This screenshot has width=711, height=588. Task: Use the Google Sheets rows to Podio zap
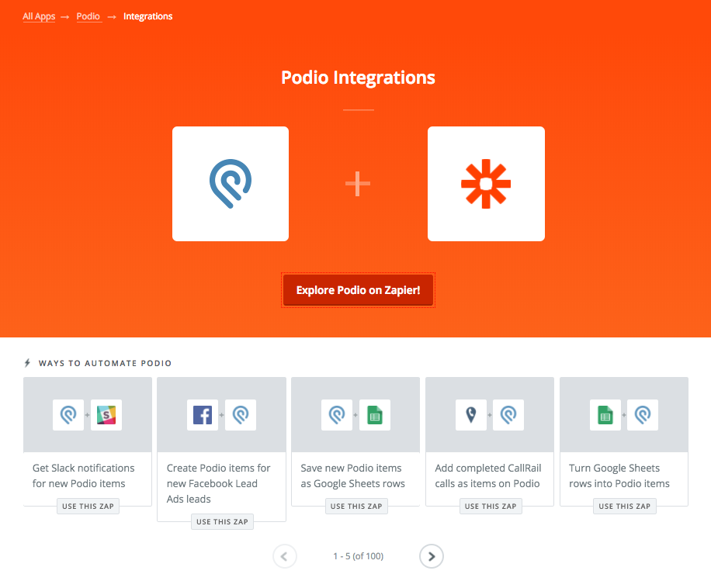coord(625,507)
